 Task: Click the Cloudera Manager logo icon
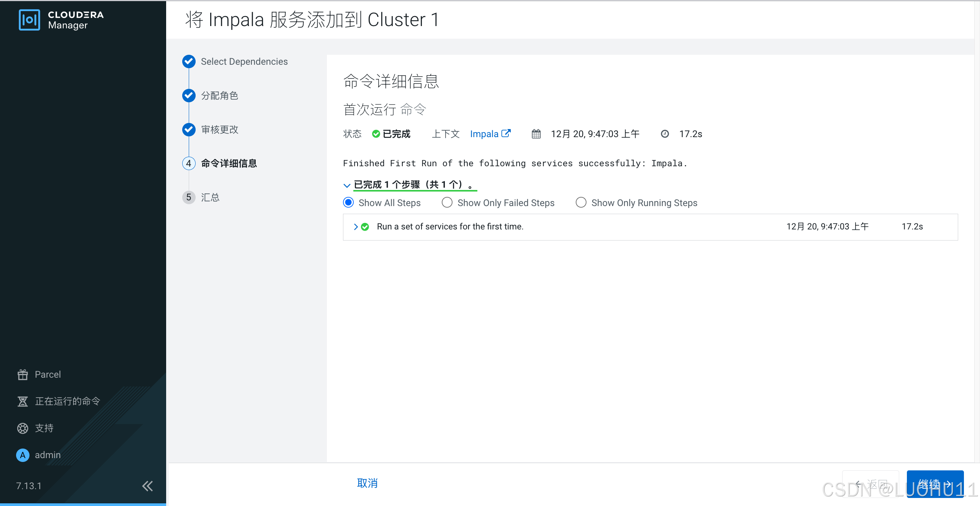tap(29, 20)
